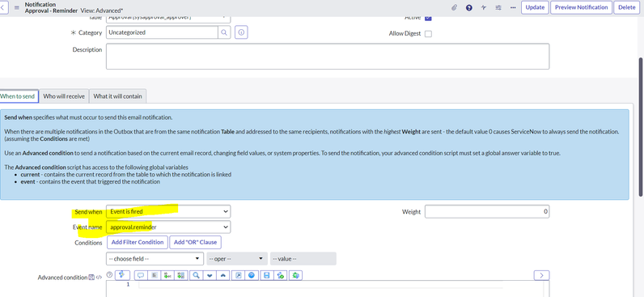The width and height of the screenshot is (644, 297).
Task: Open the Event name dropdown
Action: point(168,227)
